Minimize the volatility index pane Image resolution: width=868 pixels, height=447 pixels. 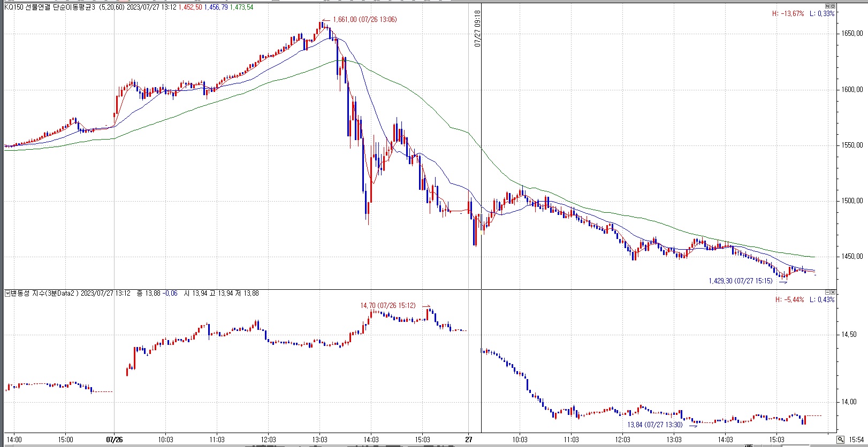click(x=827, y=292)
